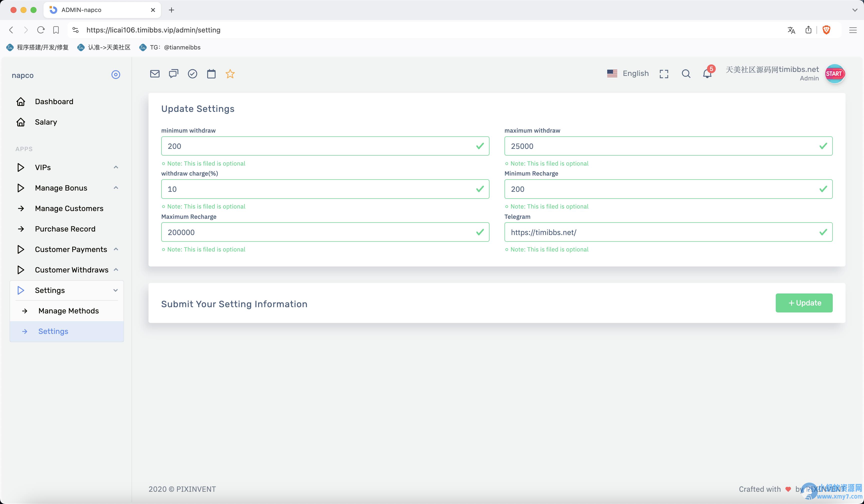Toggle fullscreen mode icon

[664, 74]
